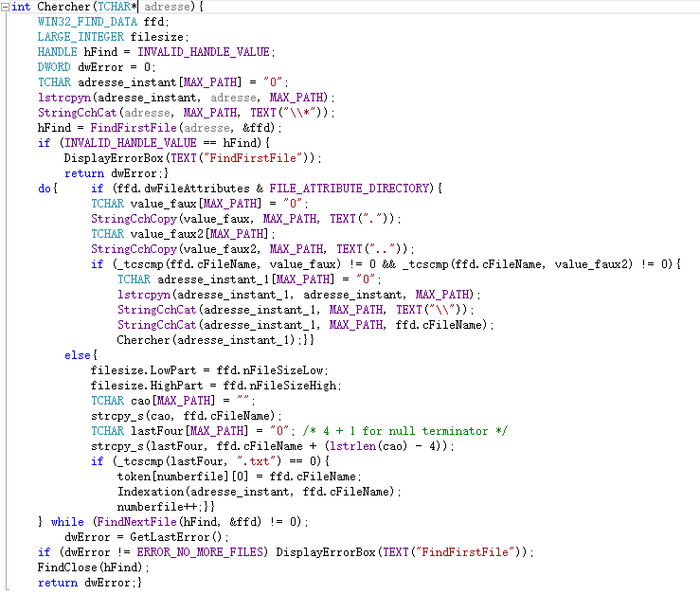Click lstrlen(cao) call
This screenshot has width=700, height=594.
(x=368, y=447)
